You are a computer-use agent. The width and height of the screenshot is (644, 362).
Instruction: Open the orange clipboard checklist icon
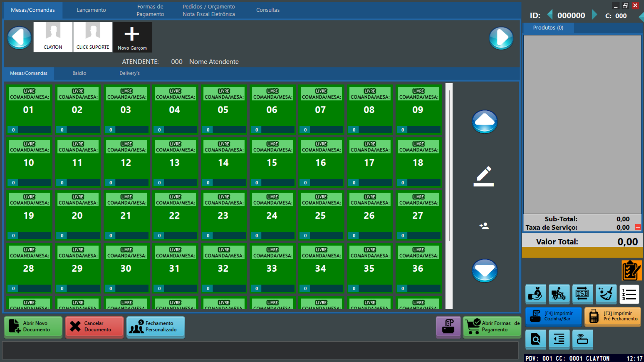point(631,270)
